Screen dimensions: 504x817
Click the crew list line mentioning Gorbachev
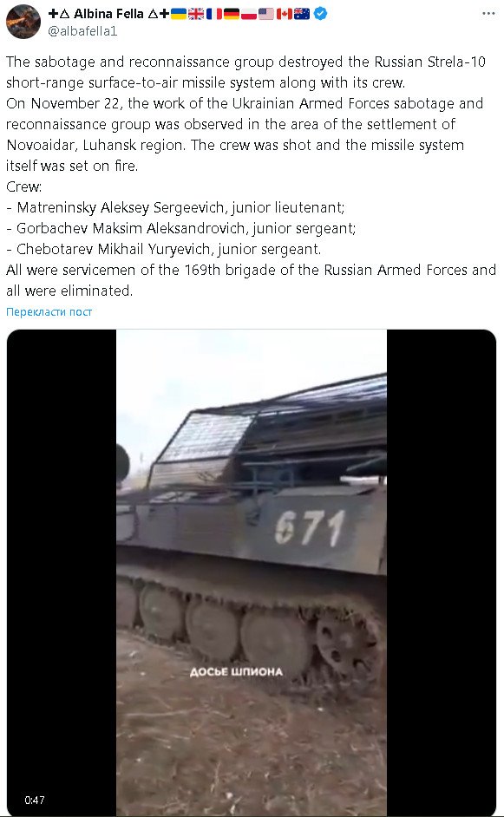180,228
